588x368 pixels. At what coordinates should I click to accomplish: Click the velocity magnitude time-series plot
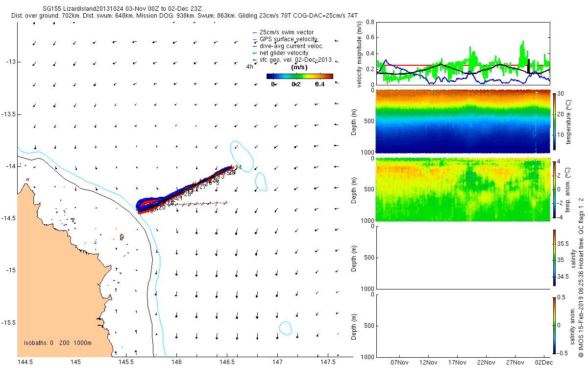[x=463, y=53]
